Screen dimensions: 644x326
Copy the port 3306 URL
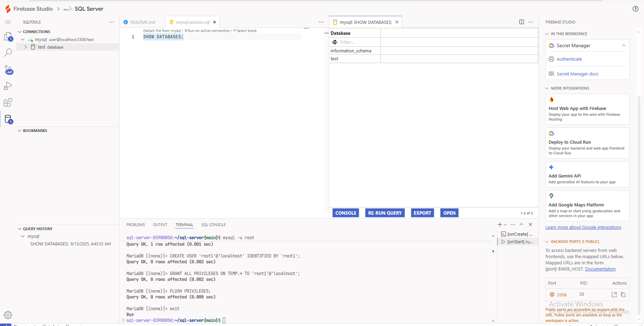tap(623, 295)
